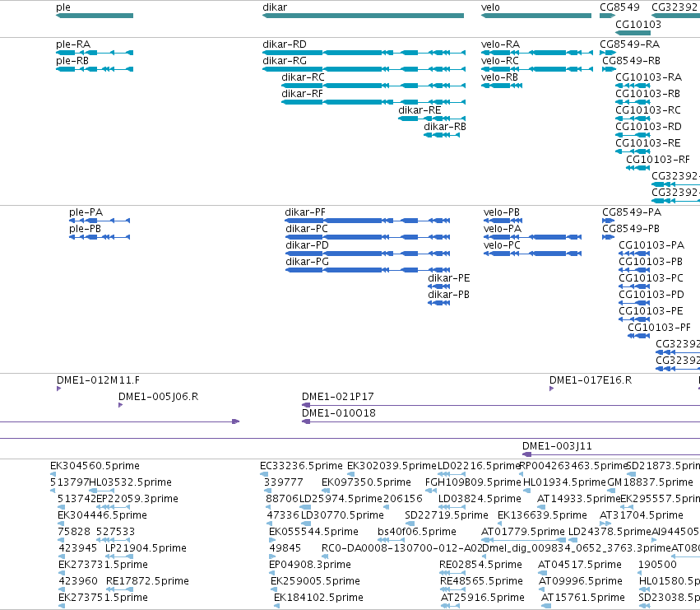Select EST AT31704.5prime
Screen dimensions: 700x610
coord(605,524)
